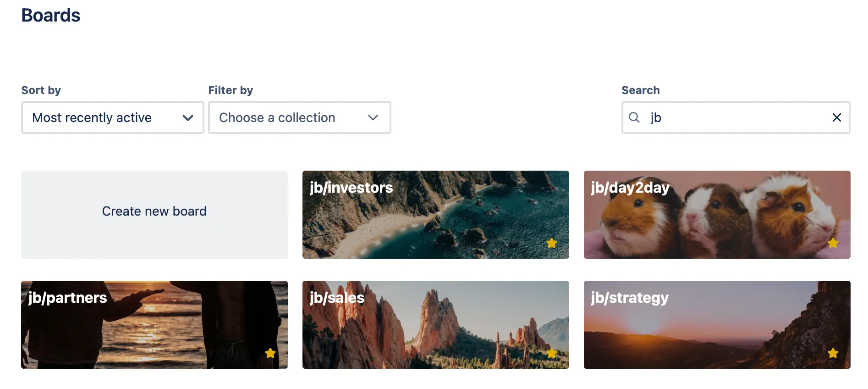Image resolution: width=868 pixels, height=389 pixels.
Task: Toggle star on jb/day2day board
Action: click(x=833, y=243)
